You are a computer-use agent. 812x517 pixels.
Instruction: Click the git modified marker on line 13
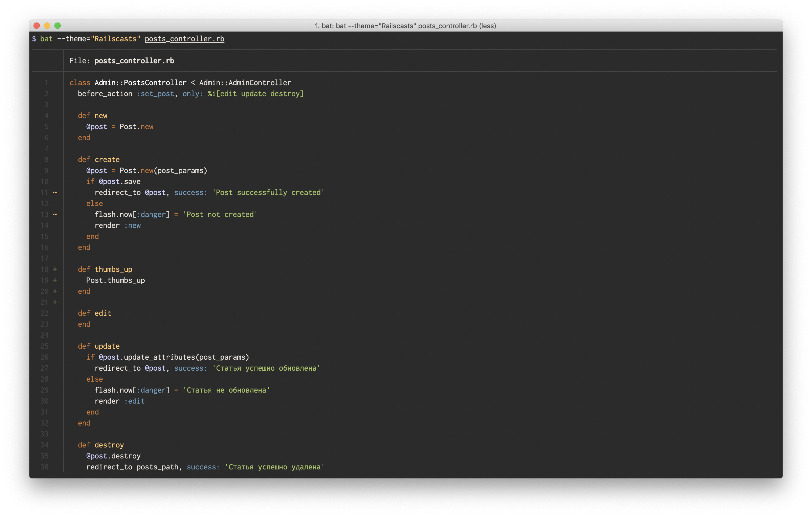click(55, 214)
